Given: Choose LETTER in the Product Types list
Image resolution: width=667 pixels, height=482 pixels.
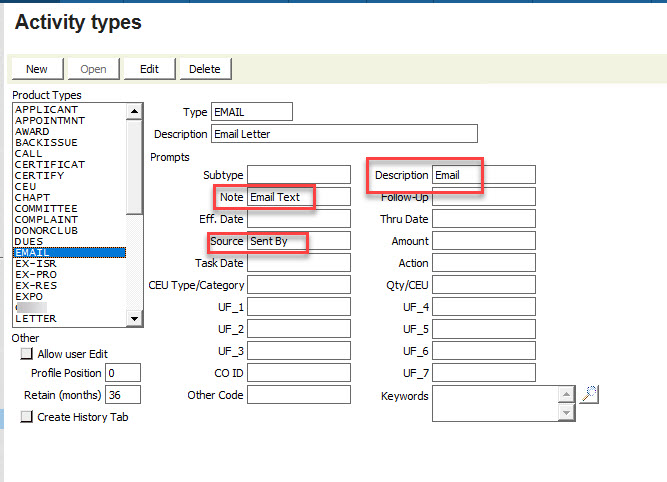Looking at the screenshot, I should pos(36,318).
